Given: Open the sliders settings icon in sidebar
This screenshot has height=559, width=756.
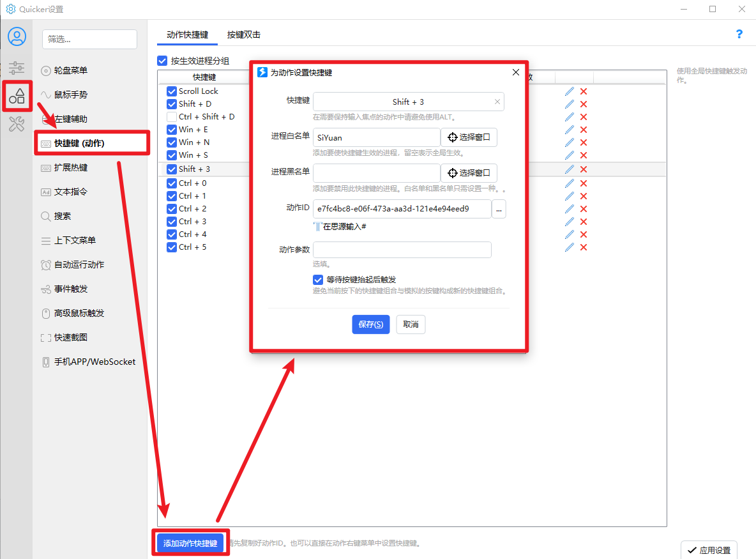Looking at the screenshot, I should tap(17, 68).
